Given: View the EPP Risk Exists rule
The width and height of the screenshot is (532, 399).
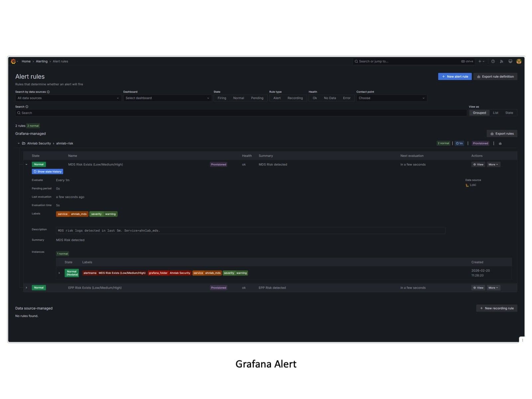Looking at the screenshot, I should pos(478,288).
